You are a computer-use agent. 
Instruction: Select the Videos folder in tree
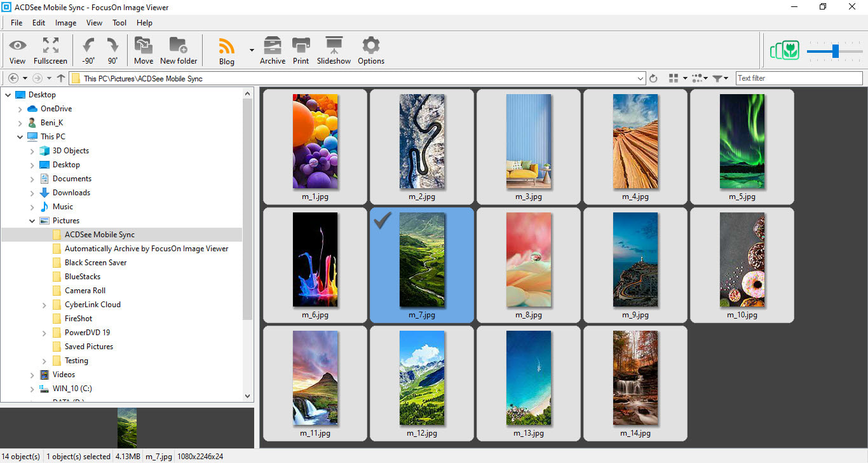[x=64, y=375]
